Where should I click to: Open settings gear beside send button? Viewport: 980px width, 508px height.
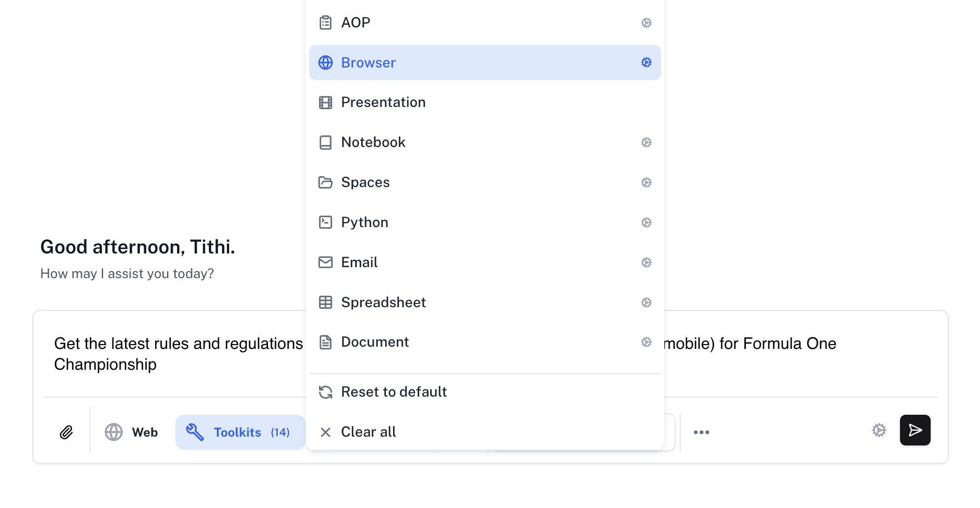[x=879, y=430]
